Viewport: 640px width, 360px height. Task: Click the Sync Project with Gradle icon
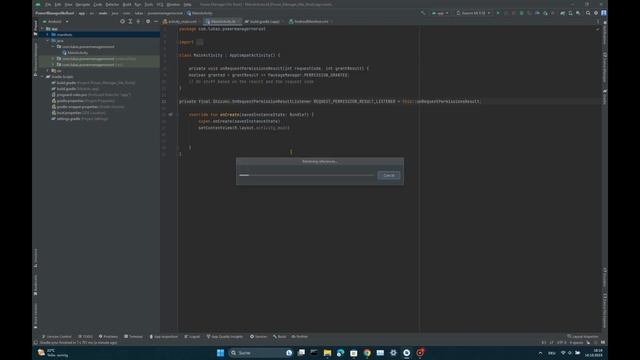562,13
